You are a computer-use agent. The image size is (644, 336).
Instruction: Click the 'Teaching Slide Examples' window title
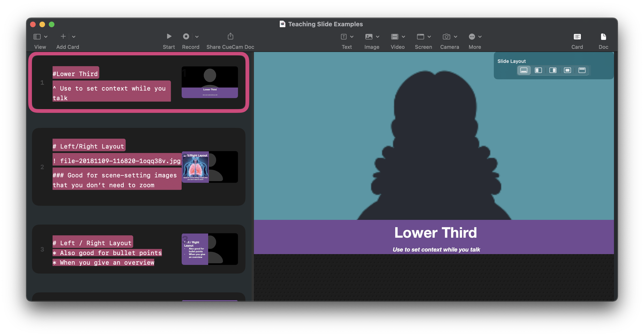(326, 24)
